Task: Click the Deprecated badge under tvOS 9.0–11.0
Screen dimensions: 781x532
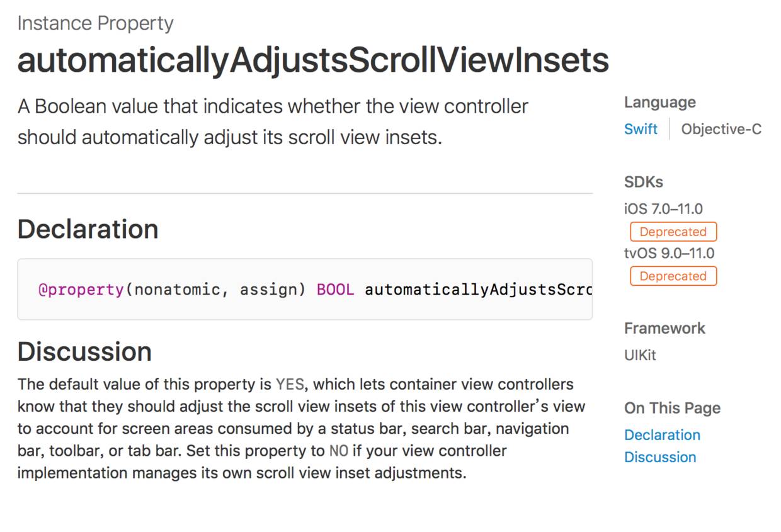Action: (x=673, y=276)
